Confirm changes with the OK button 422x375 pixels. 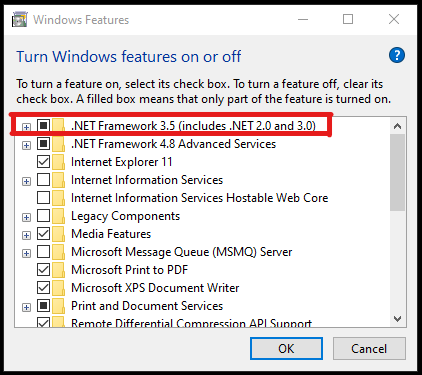pyautogui.click(x=286, y=349)
